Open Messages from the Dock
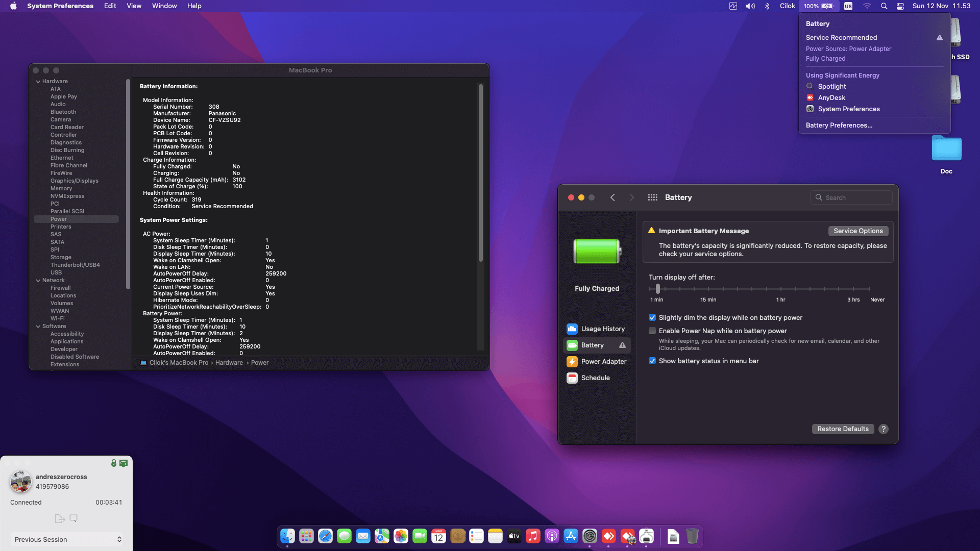The image size is (980, 551). click(x=344, y=536)
